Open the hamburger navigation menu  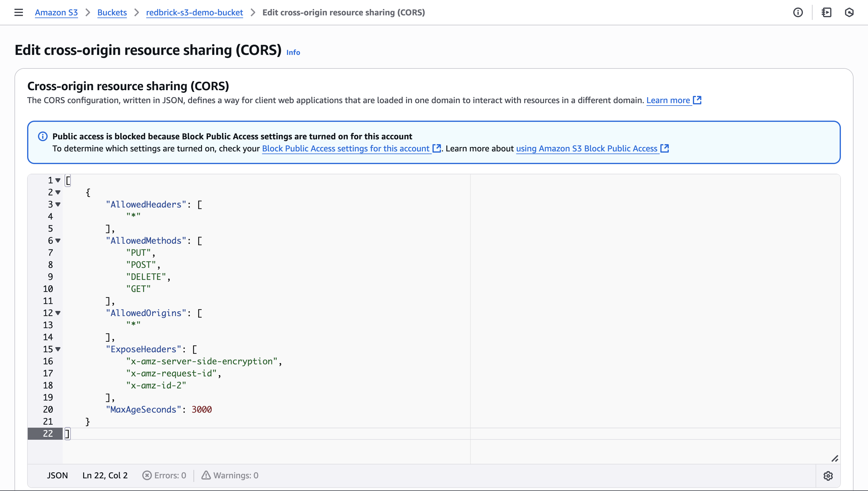coord(18,12)
